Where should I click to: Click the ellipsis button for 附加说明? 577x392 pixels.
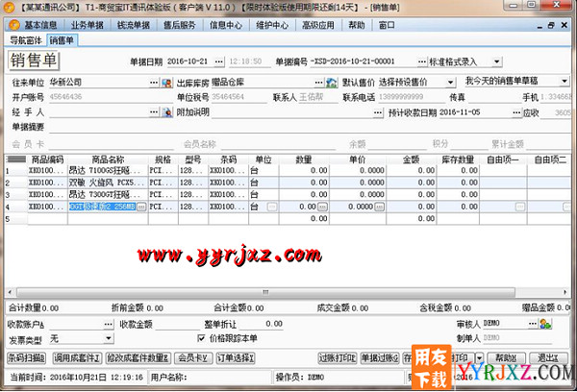coord(378,113)
